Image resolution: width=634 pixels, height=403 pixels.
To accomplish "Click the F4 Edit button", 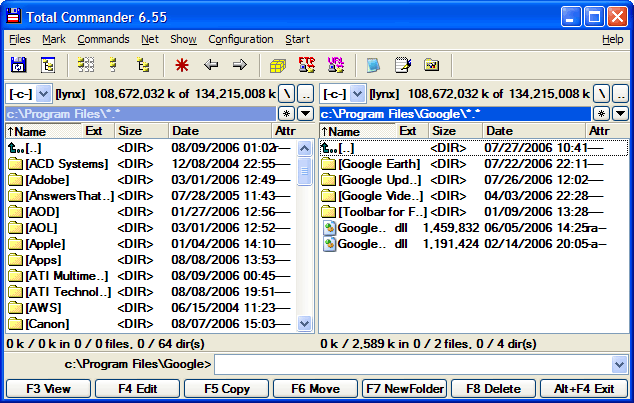I will 137,389.
